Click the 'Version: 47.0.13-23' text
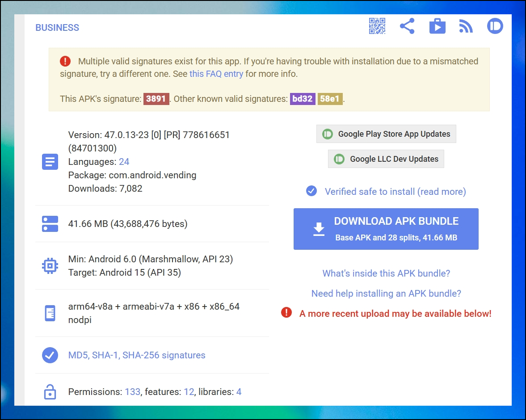The height and width of the screenshot is (420, 526). click(x=108, y=135)
